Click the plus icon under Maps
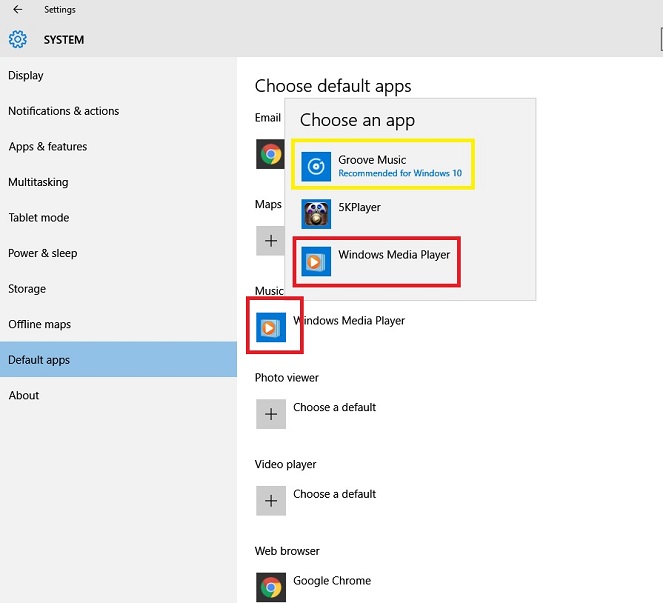663x603 pixels. (270, 241)
